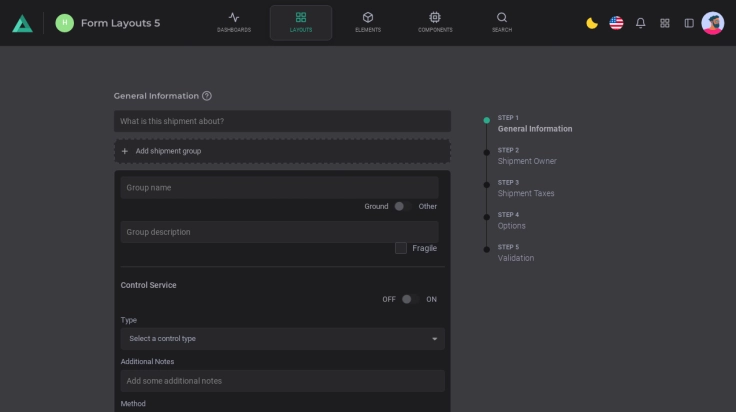Open language selector US flag
Viewport: 736px width, 412px height.
616,23
